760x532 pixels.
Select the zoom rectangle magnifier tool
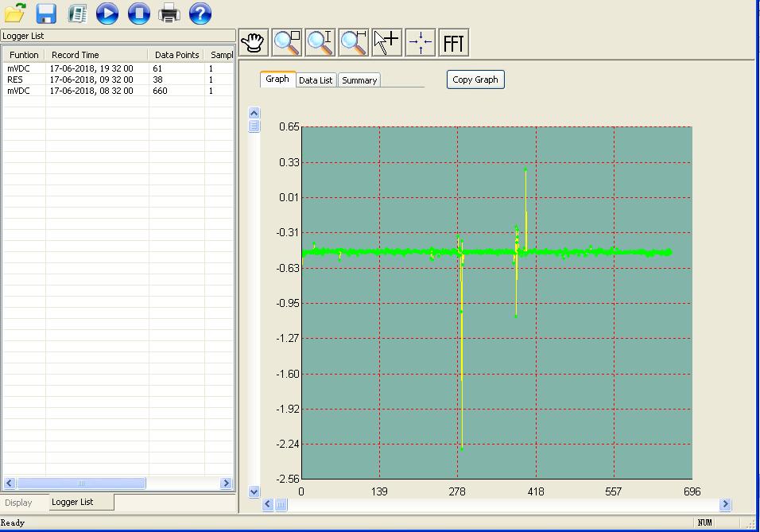coord(287,43)
